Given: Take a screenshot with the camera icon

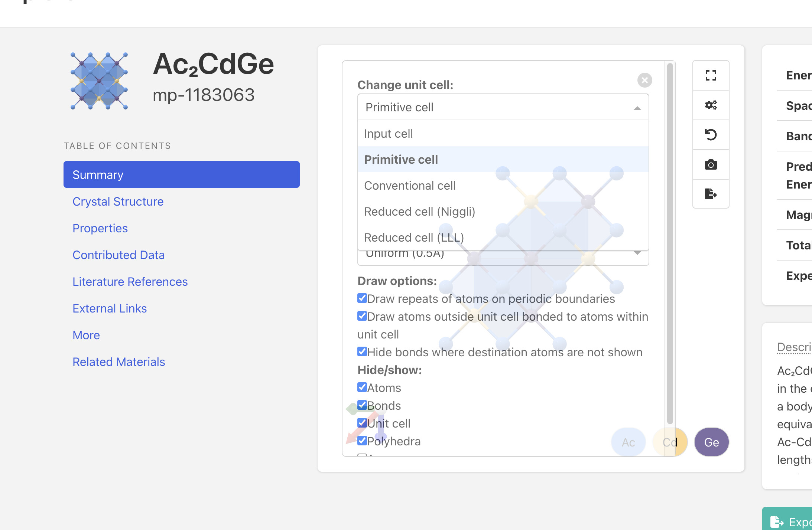Looking at the screenshot, I should (711, 164).
